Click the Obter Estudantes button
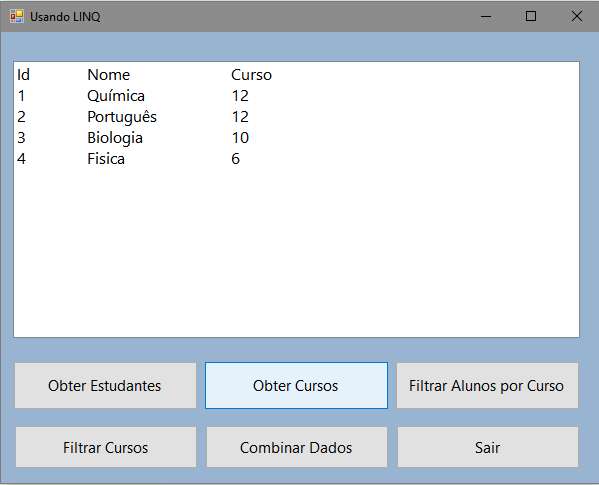 point(105,385)
